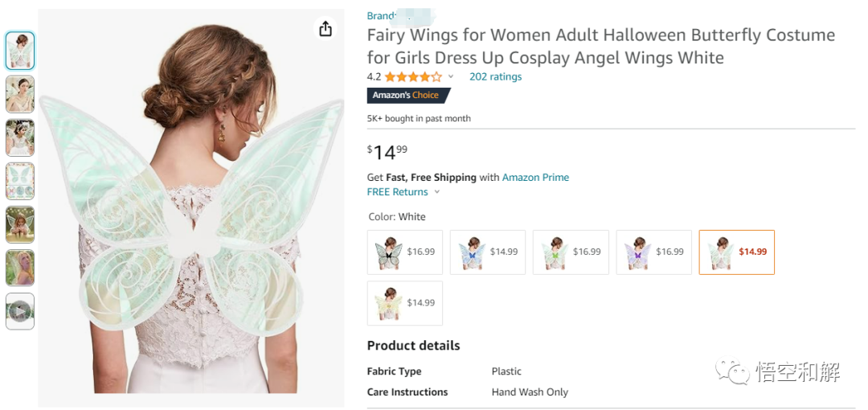The width and height of the screenshot is (868, 410).
Task: Follow the Amazon Prime link
Action: tap(535, 178)
